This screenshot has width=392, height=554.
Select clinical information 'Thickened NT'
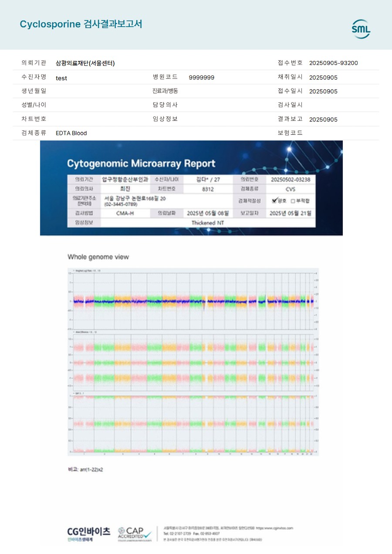[208, 223]
